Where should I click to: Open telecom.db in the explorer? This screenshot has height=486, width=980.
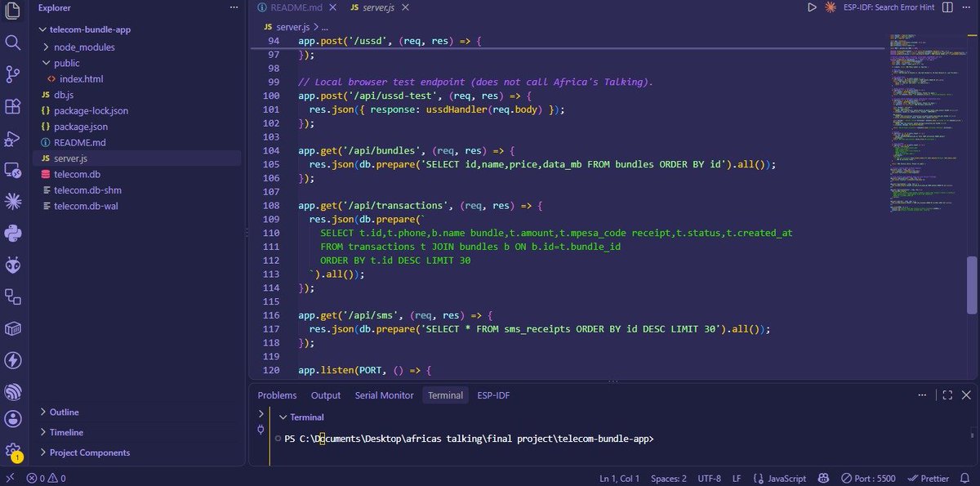point(77,175)
